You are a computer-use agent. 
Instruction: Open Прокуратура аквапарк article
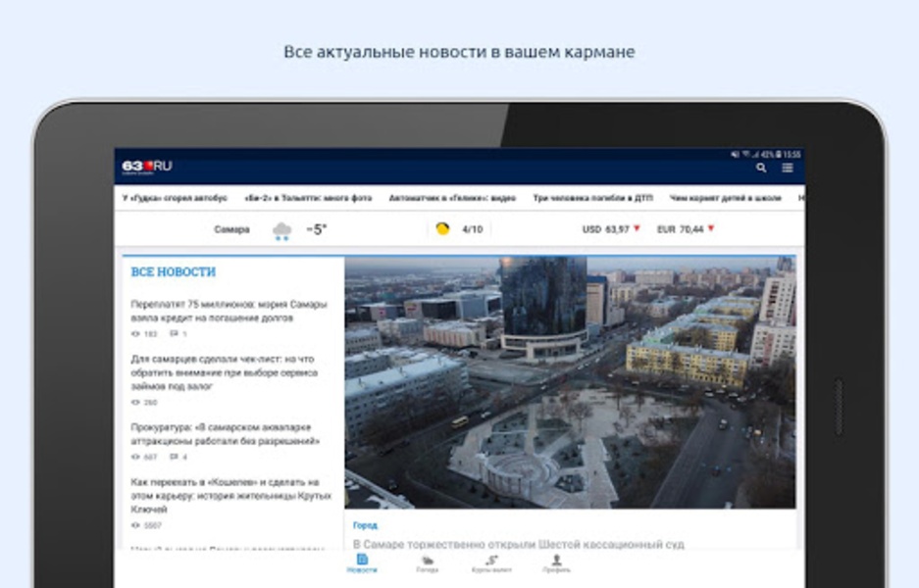226,434
